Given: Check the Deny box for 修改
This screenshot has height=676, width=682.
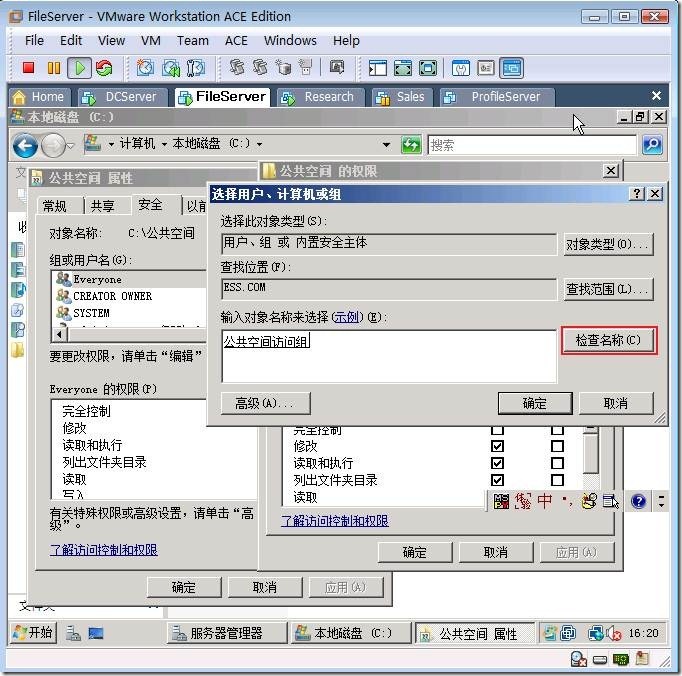Looking at the screenshot, I should point(557,446).
